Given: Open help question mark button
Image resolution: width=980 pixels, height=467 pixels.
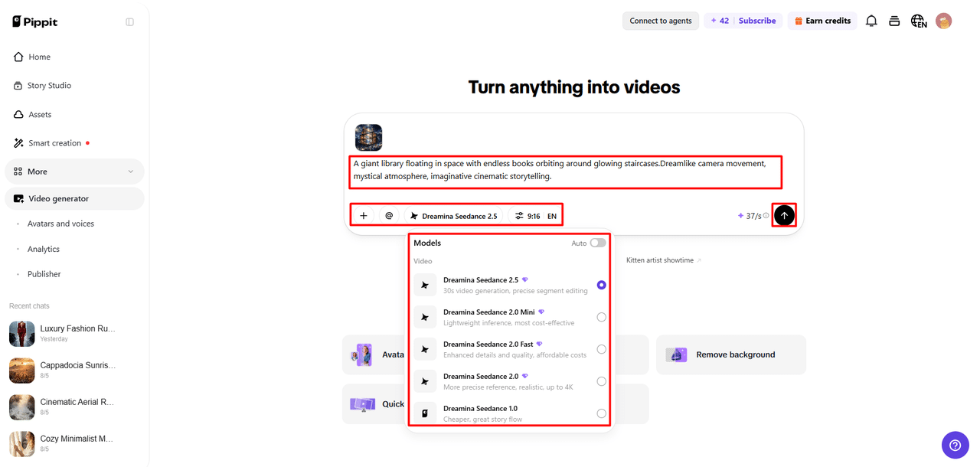Looking at the screenshot, I should [955, 445].
